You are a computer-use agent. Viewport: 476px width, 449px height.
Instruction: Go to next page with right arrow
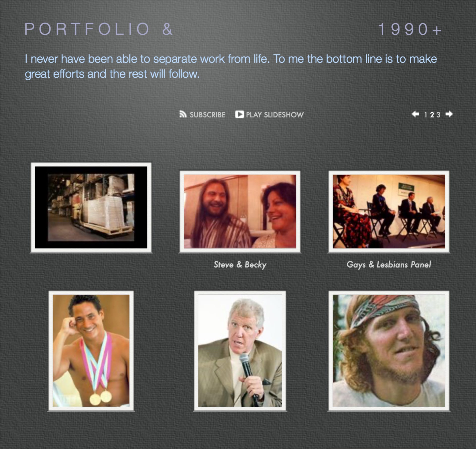[x=449, y=114]
